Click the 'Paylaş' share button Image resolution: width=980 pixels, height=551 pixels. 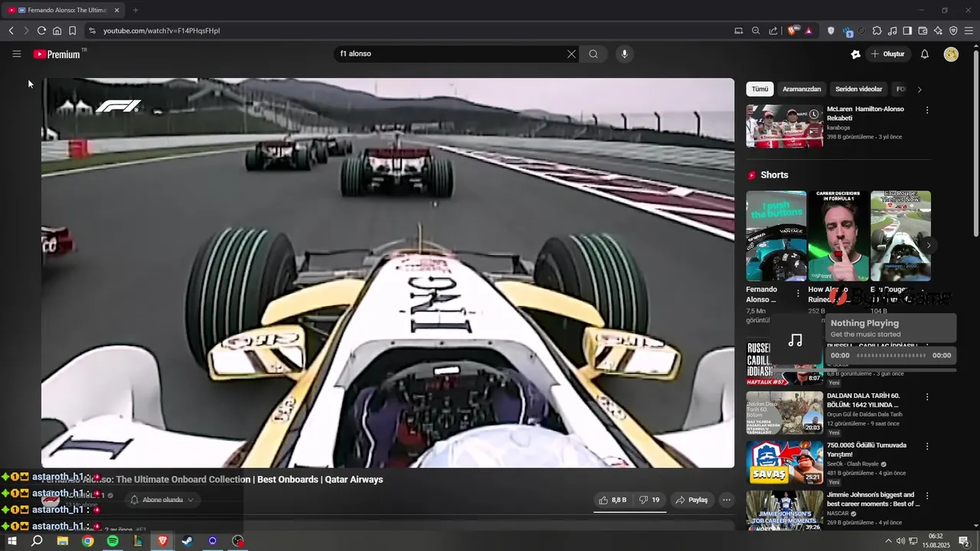click(x=691, y=500)
